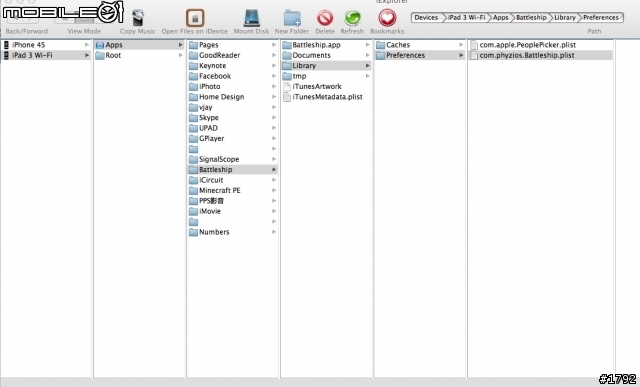Open the SignalScope folder
This screenshot has width=640, height=387.
pyautogui.click(x=233, y=159)
